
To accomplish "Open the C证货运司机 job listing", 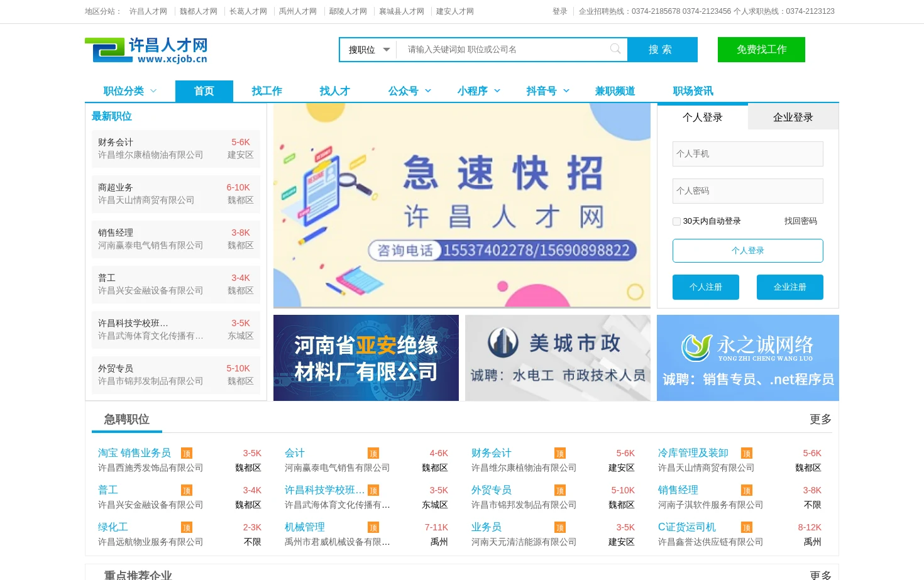I will point(687,527).
